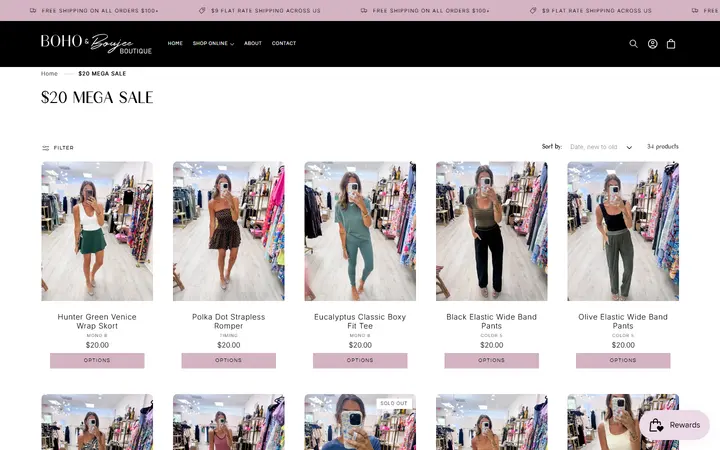Click Polka Dot Strapless Romper title

(228, 321)
